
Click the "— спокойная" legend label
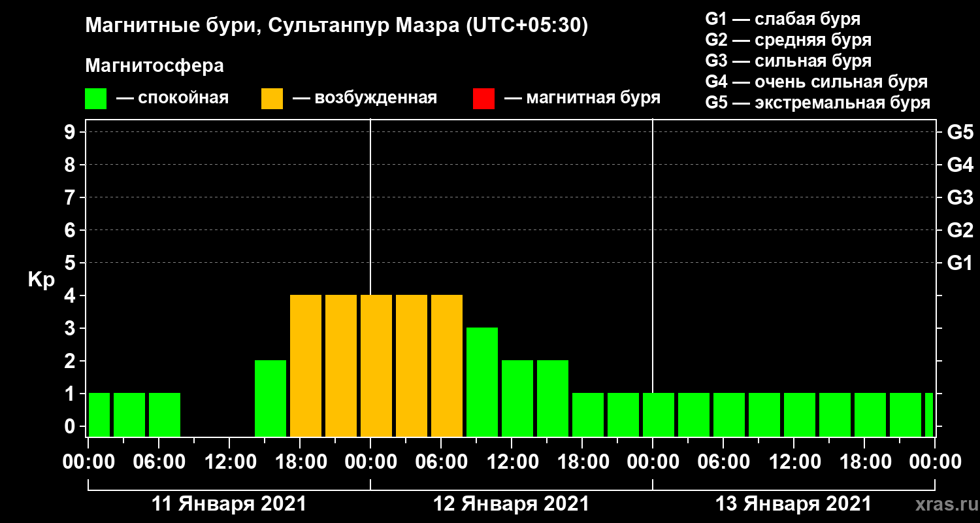pos(172,99)
